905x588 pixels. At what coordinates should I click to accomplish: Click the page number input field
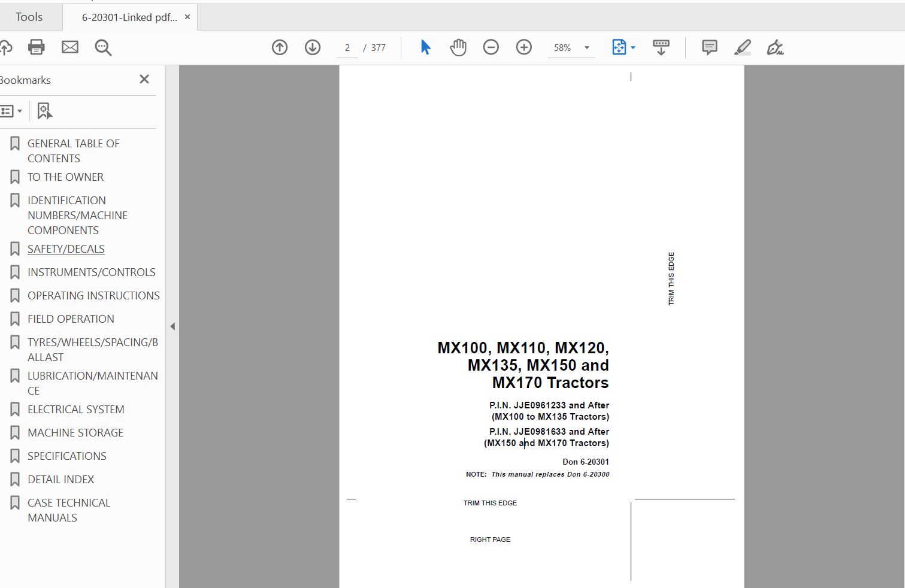pyautogui.click(x=347, y=48)
